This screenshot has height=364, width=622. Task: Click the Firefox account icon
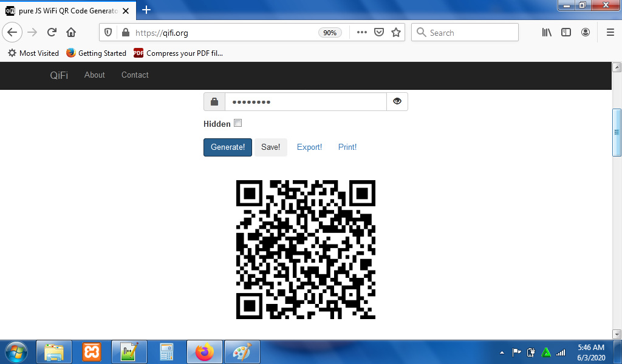(585, 32)
